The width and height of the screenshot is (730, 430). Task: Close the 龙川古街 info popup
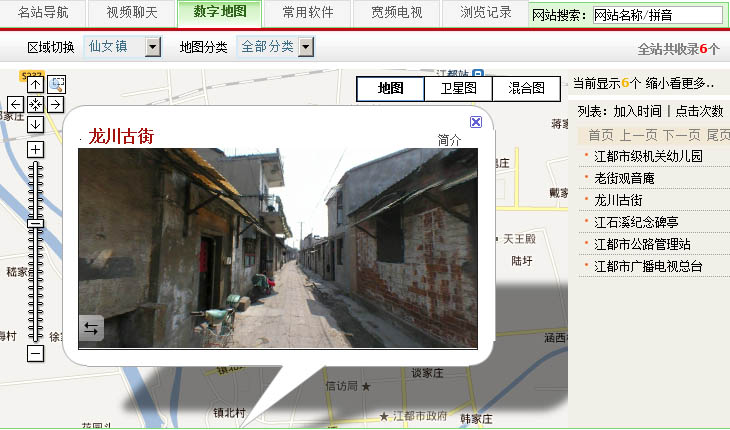(x=476, y=122)
